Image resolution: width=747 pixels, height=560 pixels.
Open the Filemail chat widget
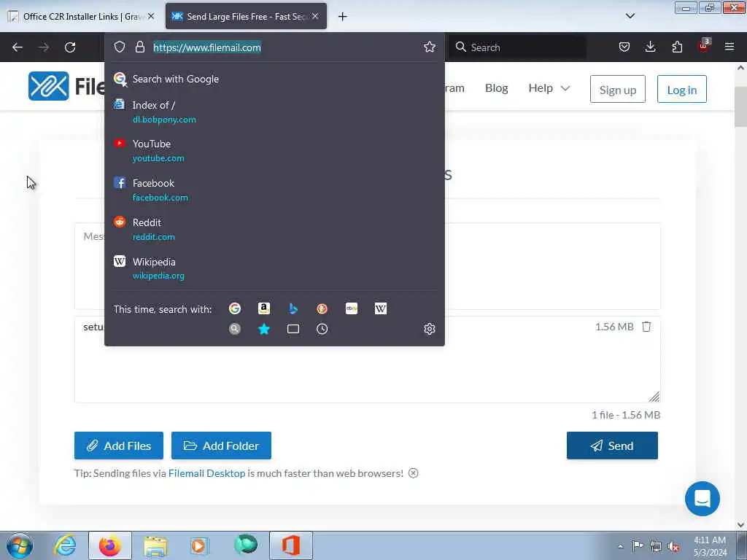click(703, 499)
